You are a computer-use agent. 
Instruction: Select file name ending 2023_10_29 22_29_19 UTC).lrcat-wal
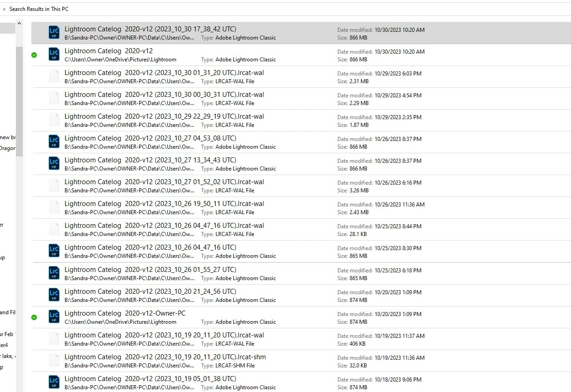coord(164,116)
